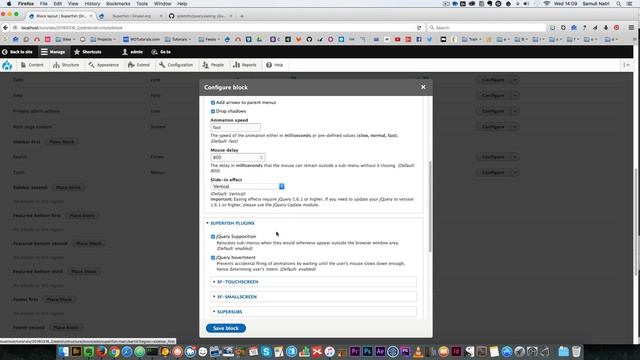Open Skype icon in the Dock
This screenshot has height=360, width=640.
click(266, 351)
